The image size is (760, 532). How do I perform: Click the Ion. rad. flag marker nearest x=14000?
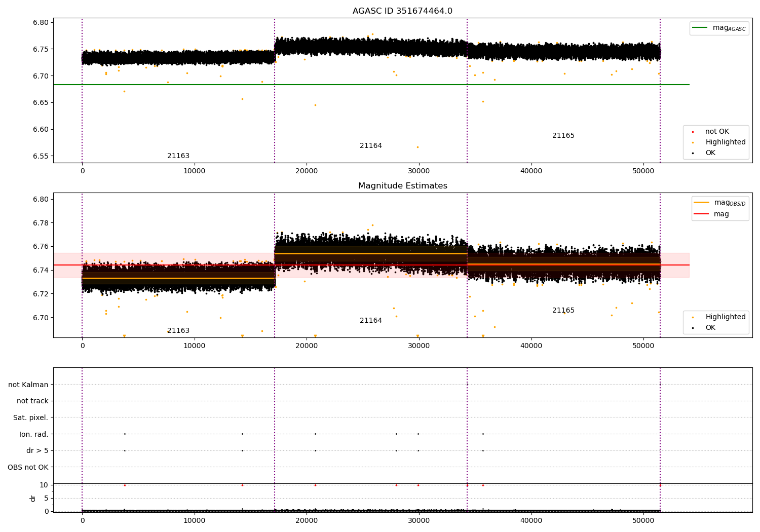[242, 434]
